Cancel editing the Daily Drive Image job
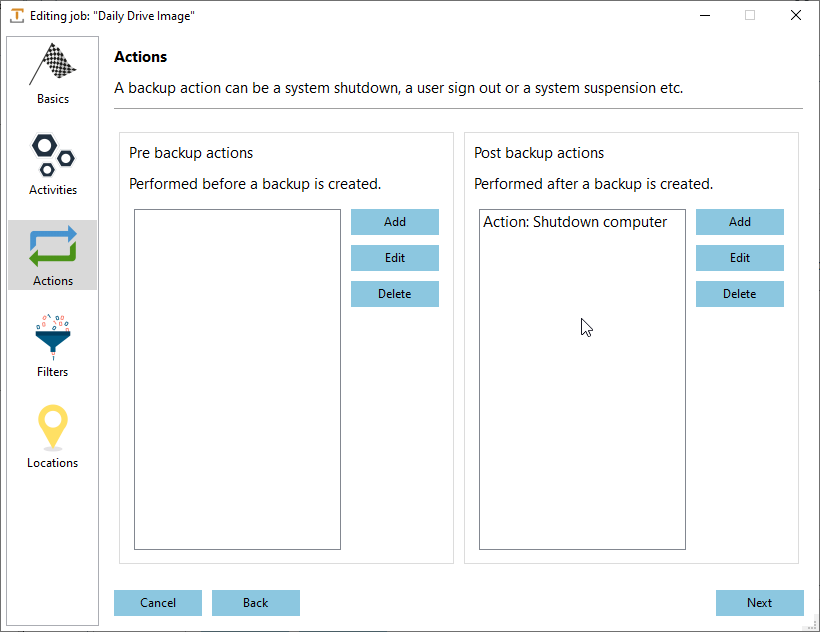820x632 pixels. [x=157, y=603]
